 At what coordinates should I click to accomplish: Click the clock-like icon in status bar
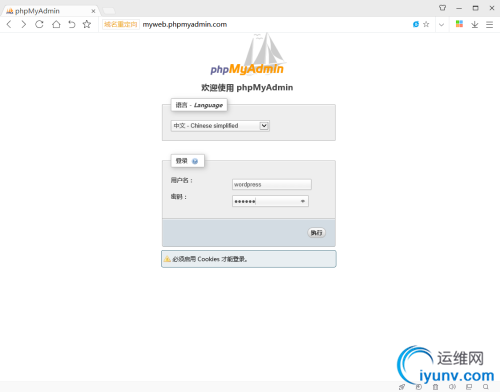point(419,387)
